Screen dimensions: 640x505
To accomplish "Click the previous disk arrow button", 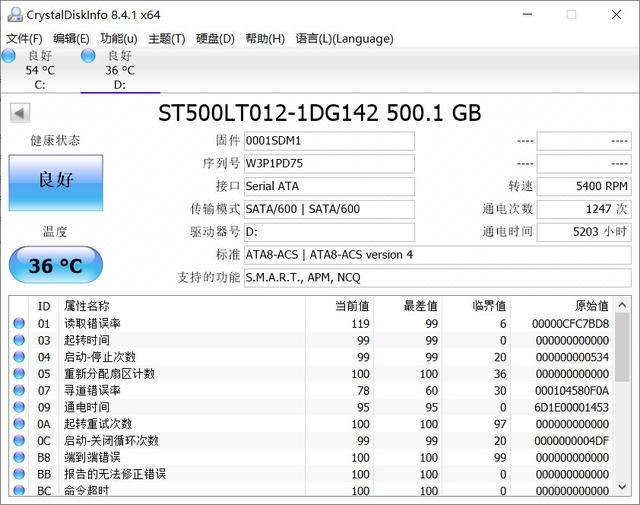I will (x=19, y=113).
